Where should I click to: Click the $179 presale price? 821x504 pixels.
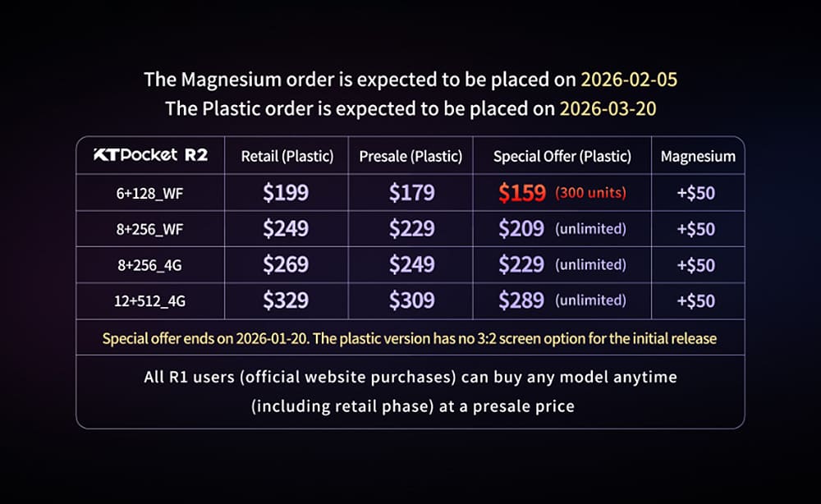[x=411, y=193]
